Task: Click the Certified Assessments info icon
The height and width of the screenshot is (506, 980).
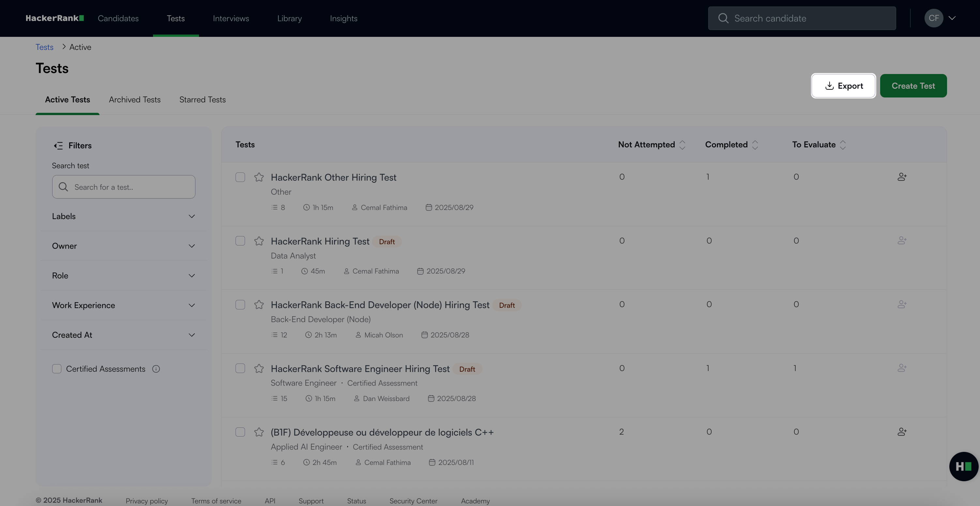Action: [x=156, y=369]
